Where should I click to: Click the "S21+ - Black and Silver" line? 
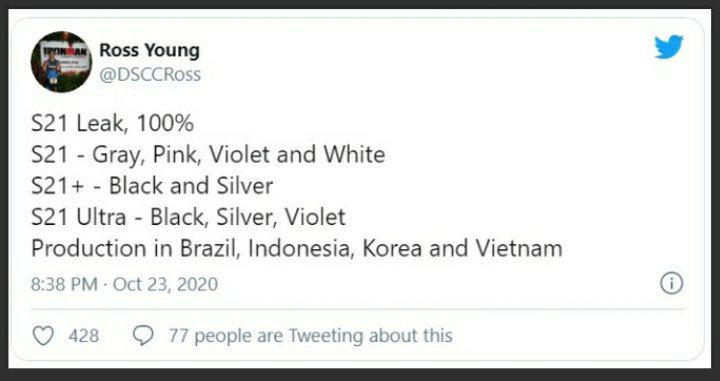coord(152,186)
